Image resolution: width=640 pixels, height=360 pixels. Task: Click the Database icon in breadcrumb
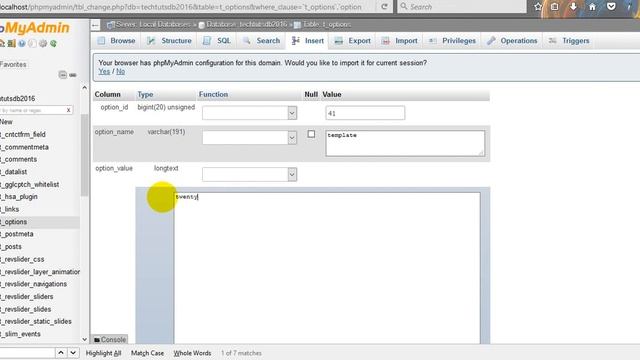[x=202, y=25]
